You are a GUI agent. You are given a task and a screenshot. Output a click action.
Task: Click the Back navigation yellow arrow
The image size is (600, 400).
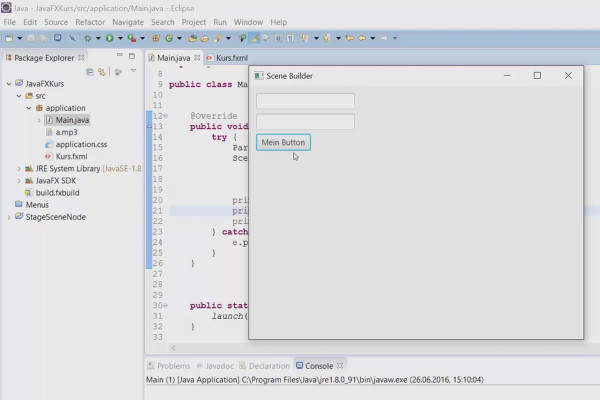(362, 38)
